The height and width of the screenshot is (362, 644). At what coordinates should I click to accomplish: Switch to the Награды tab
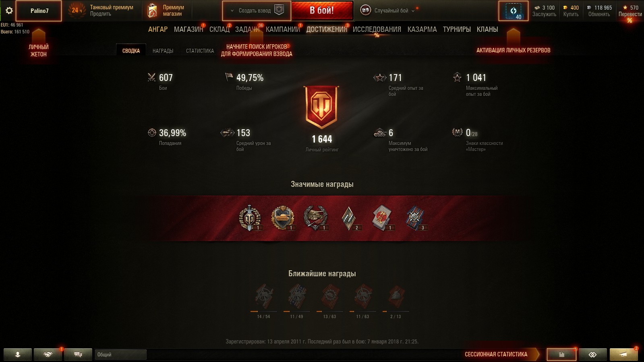tap(163, 51)
